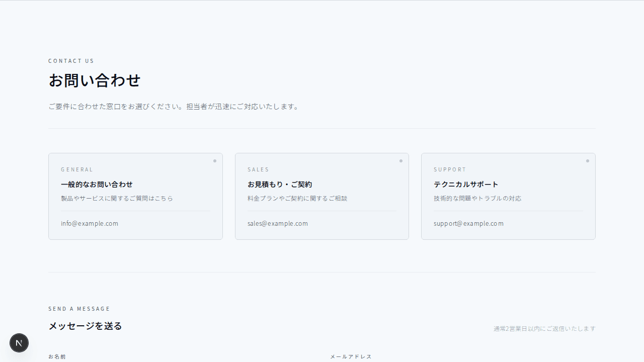Click the お名前 field label
Screen dimensions: 644x362
[57, 356]
